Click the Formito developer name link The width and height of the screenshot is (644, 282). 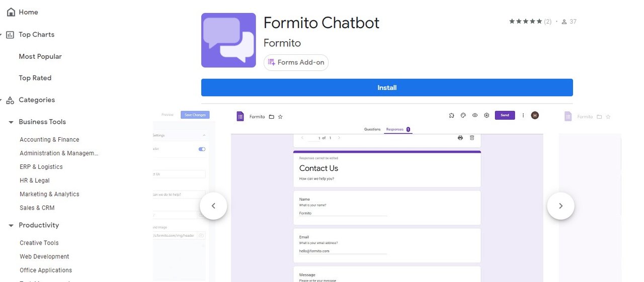pyautogui.click(x=282, y=43)
